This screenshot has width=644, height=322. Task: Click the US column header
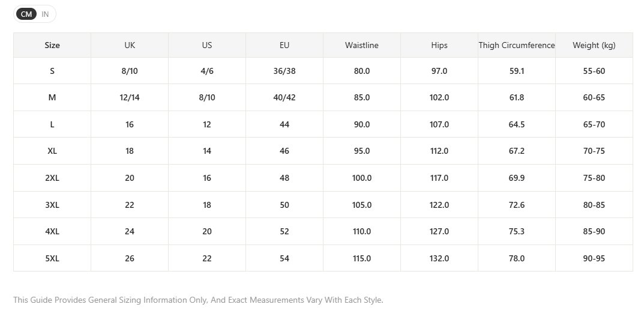pyautogui.click(x=207, y=45)
